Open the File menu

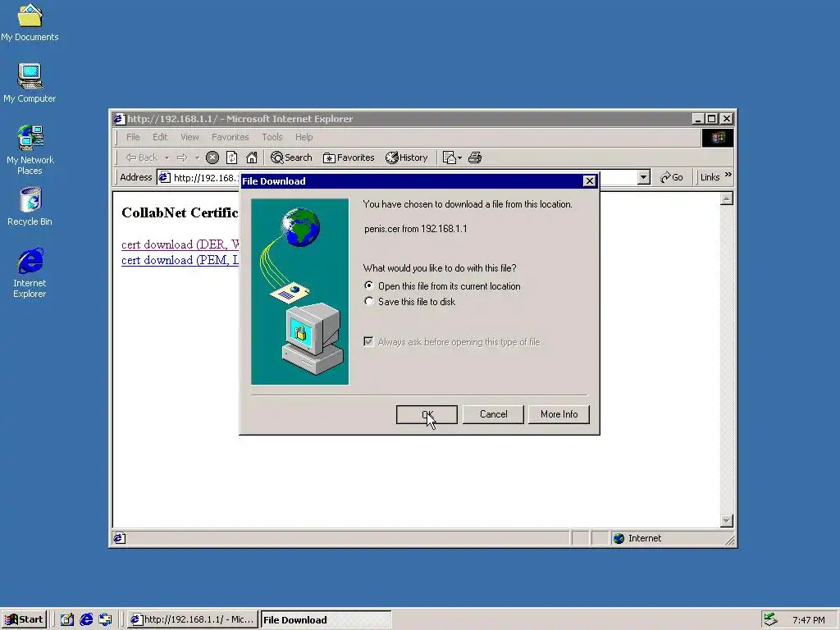point(133,137)
